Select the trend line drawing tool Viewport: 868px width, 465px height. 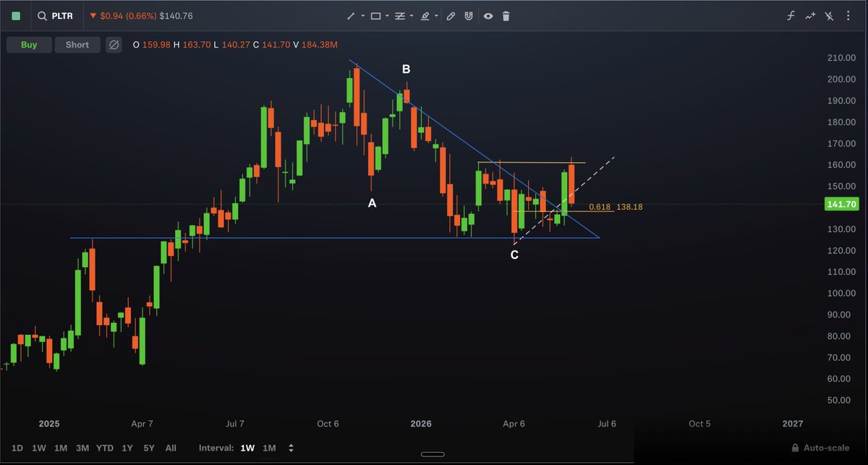click(351, 16)
